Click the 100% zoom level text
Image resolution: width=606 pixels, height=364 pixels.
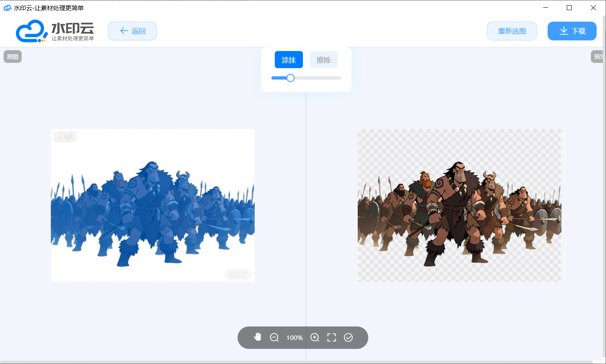294,337
